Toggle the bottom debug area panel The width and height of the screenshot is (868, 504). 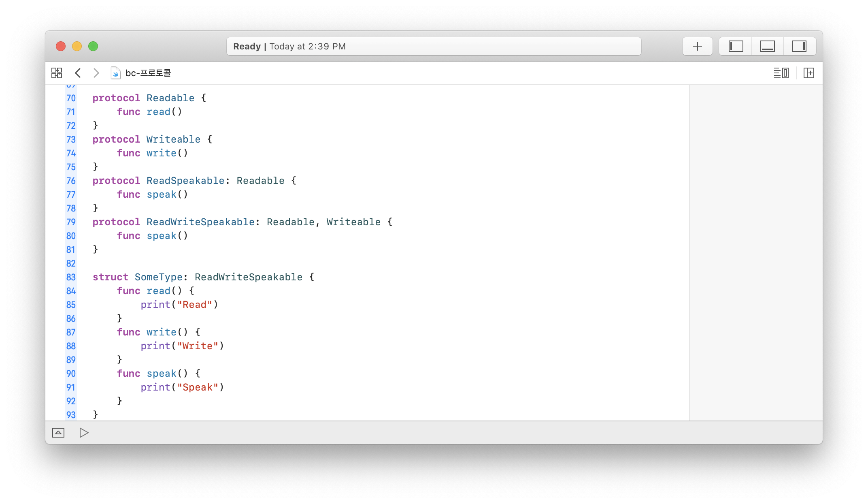pyautogui.click(x=767, y=46)
